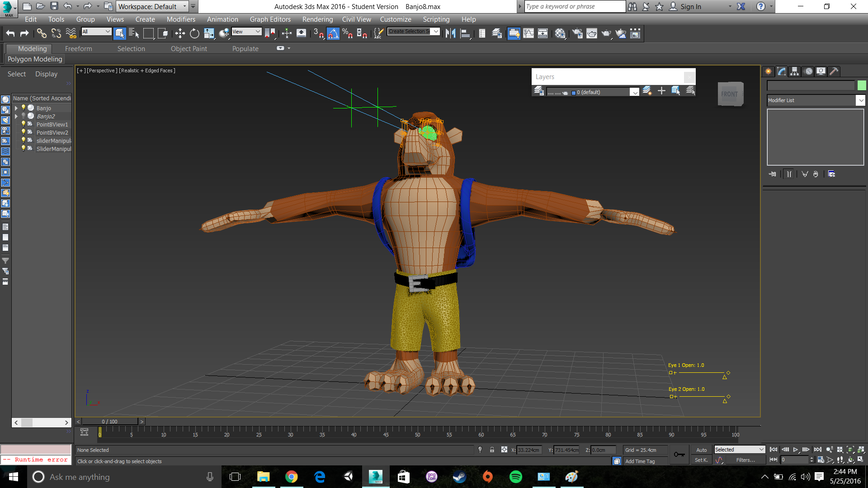The image size is (868, 488).
Task: Click the object color swatch in command panel
Action: (862, 85)
